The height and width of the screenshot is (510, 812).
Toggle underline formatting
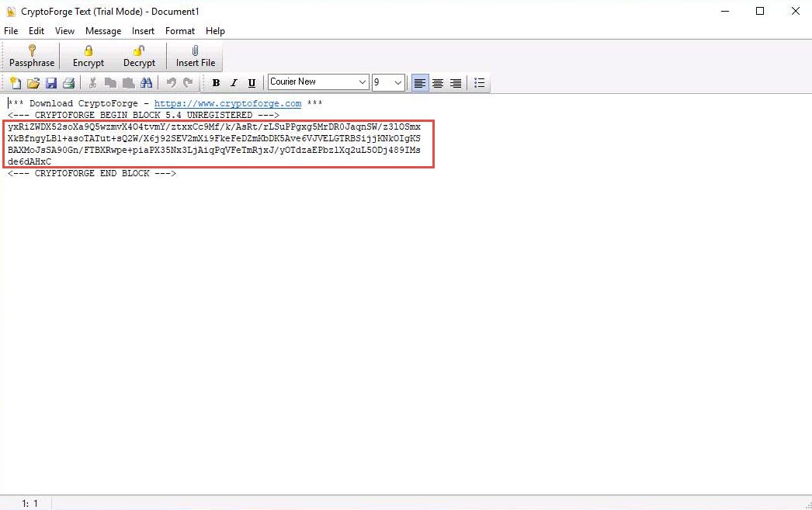(x=252, y=83)
